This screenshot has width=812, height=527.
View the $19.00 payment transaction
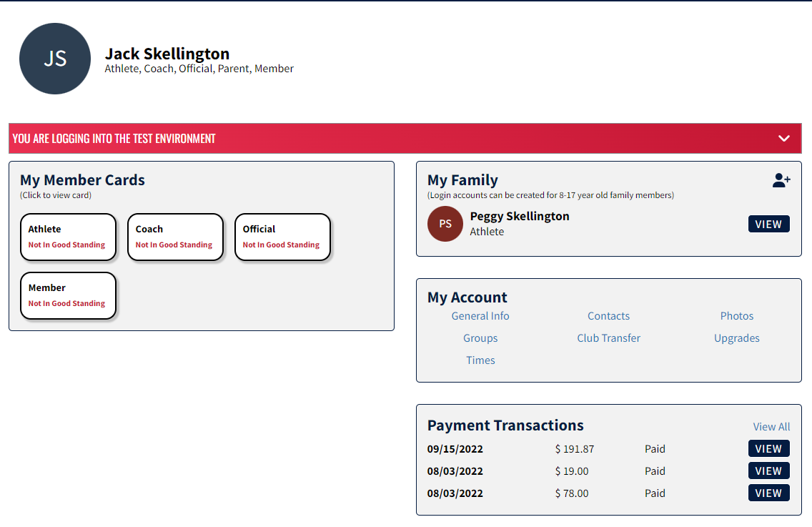point(768,471)
